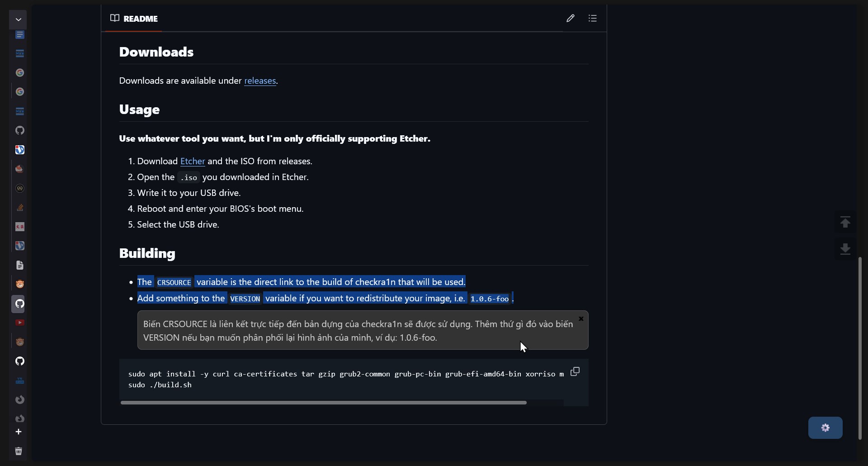Close the Vietnamese translation popup
Image resolution: width=868 pixels, height=466 pixels.
(x=581, y=319)
